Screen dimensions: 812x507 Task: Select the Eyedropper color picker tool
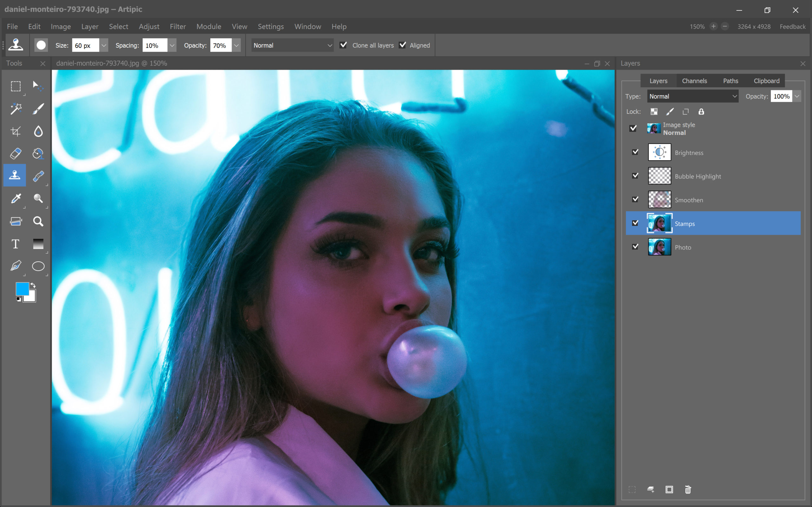16,198
